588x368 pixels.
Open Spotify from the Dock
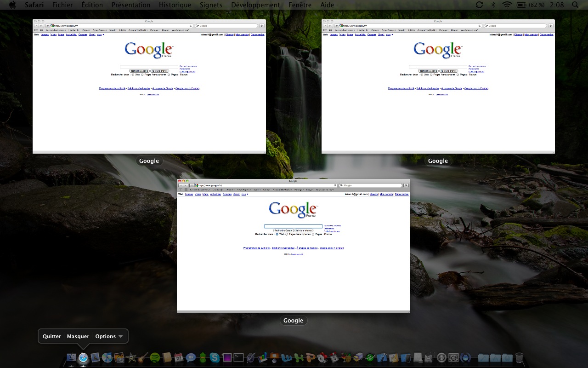[x=155, y=357]
